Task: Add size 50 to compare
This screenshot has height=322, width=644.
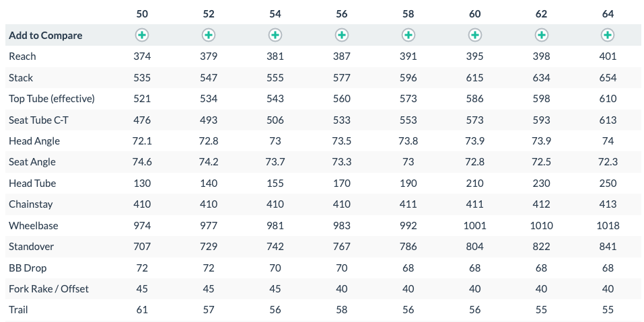Action: coord(142,35)
